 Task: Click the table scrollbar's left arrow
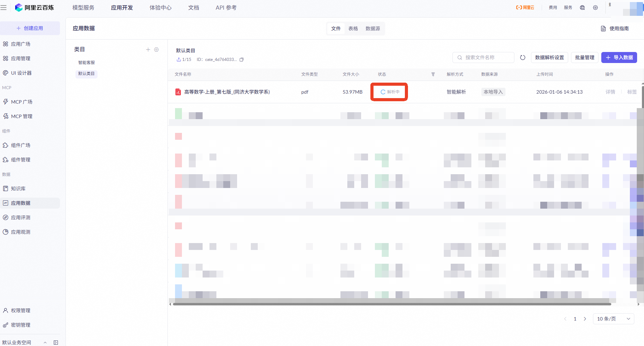click(x=170, y=304)
